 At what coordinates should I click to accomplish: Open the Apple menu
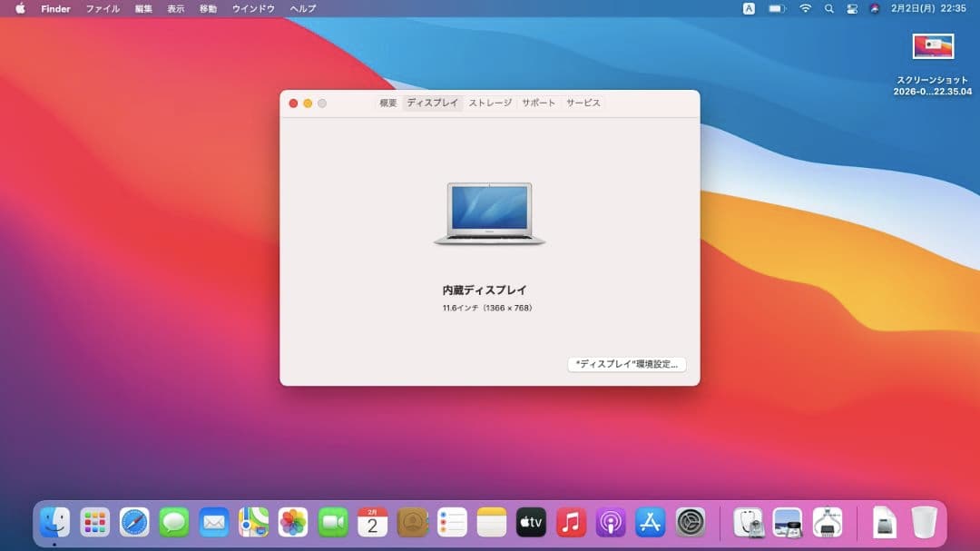[20, 8]
